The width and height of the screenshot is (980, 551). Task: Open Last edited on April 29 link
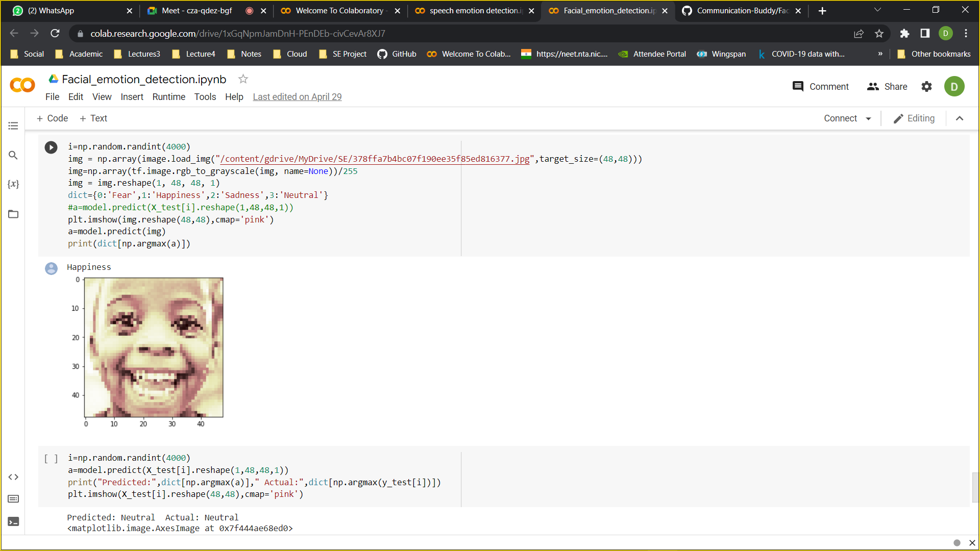pos(297,97)
